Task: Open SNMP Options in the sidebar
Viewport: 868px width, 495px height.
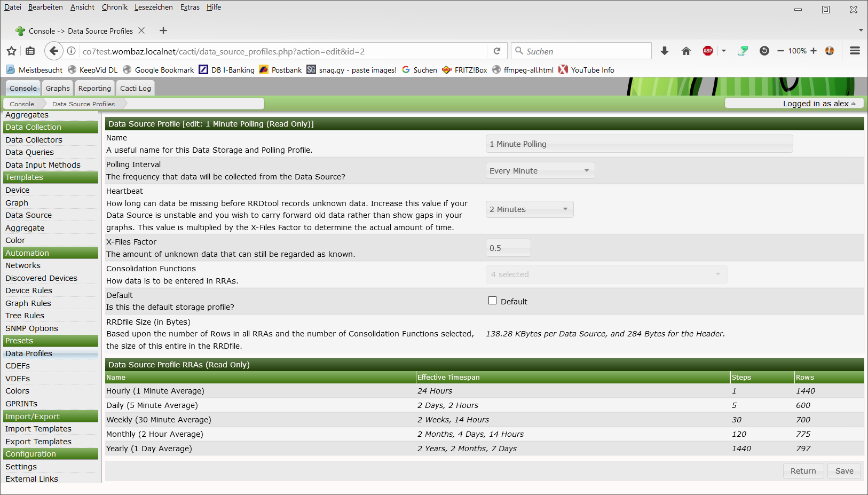Action: tap(31, 328)
